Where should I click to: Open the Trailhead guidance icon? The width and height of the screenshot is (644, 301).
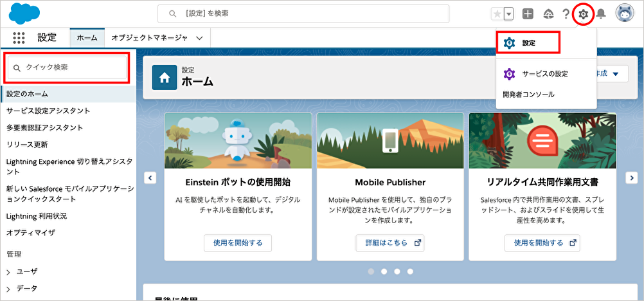[548, 14]
